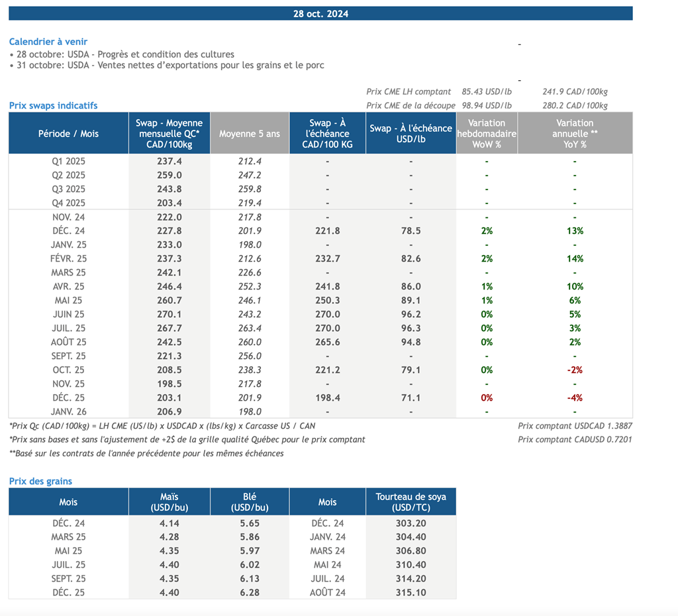Image resolution: width=678 pixels, height=616 pixels.
Task: Open the 31 octobre USDA export sales entry
Action: (x=167, y=66)
